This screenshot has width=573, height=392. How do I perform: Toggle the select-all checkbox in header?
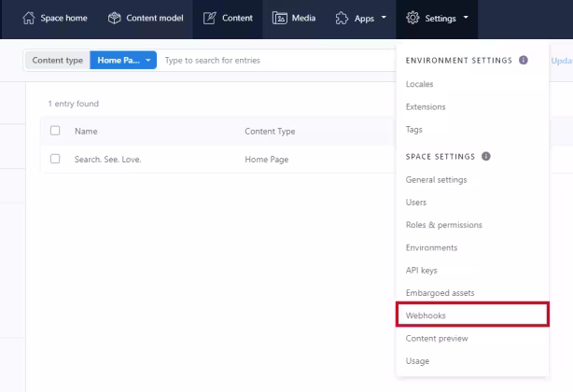point(55,131)
